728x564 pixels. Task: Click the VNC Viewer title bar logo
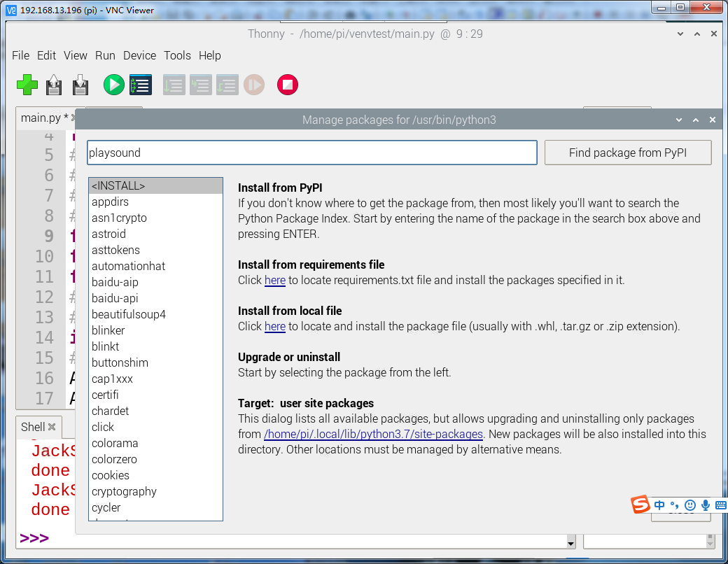click(x=11, y=10)
